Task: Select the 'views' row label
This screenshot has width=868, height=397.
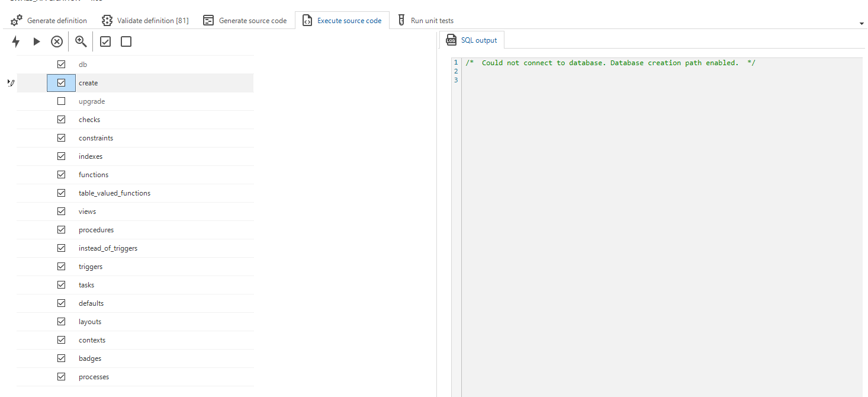Action: 87,212
